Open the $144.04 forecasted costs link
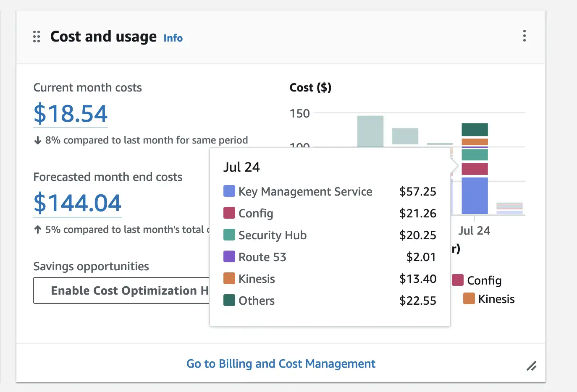The height and width of the screenshot is (392, 577). click(77, 203)
